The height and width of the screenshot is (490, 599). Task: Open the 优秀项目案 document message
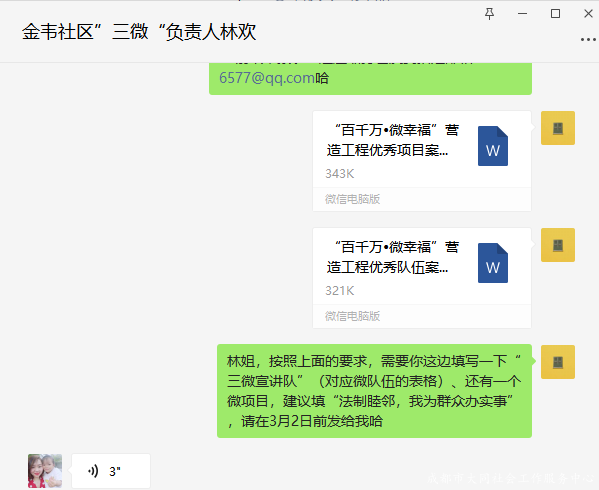click(422, 161)
